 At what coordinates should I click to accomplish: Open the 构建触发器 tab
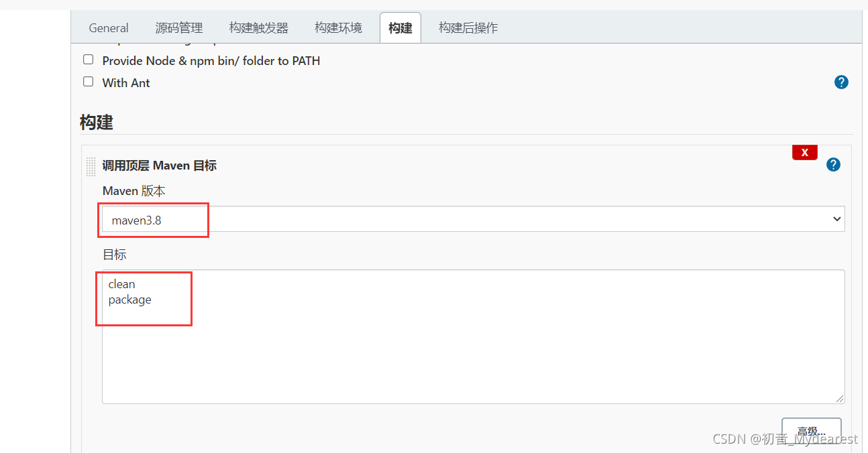259,27
